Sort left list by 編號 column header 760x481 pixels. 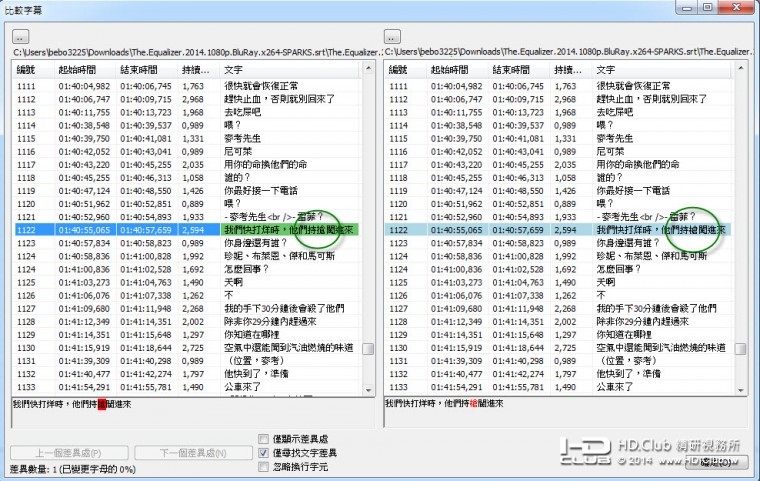pyautogui.click(x=33, y=70)
